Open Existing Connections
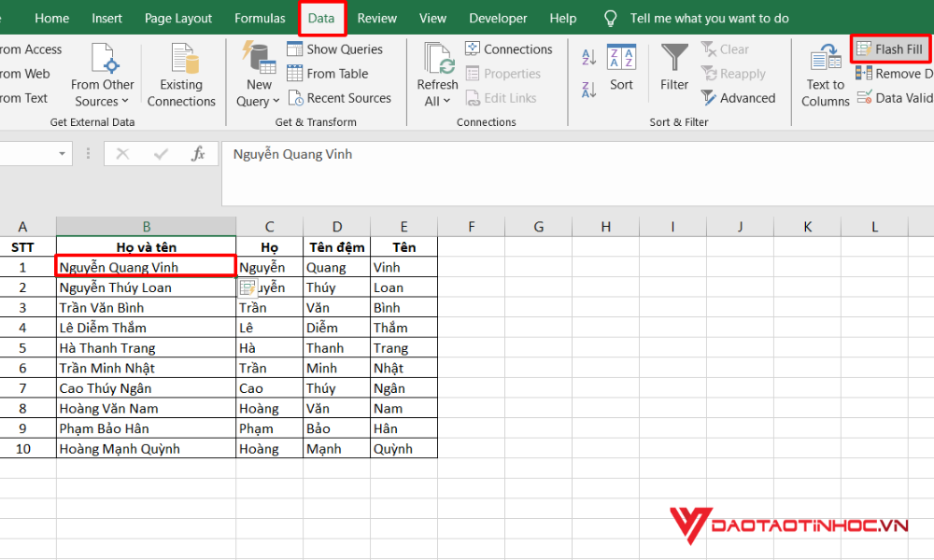This screenshot has height=560, width=934. (x=181, y=76)
